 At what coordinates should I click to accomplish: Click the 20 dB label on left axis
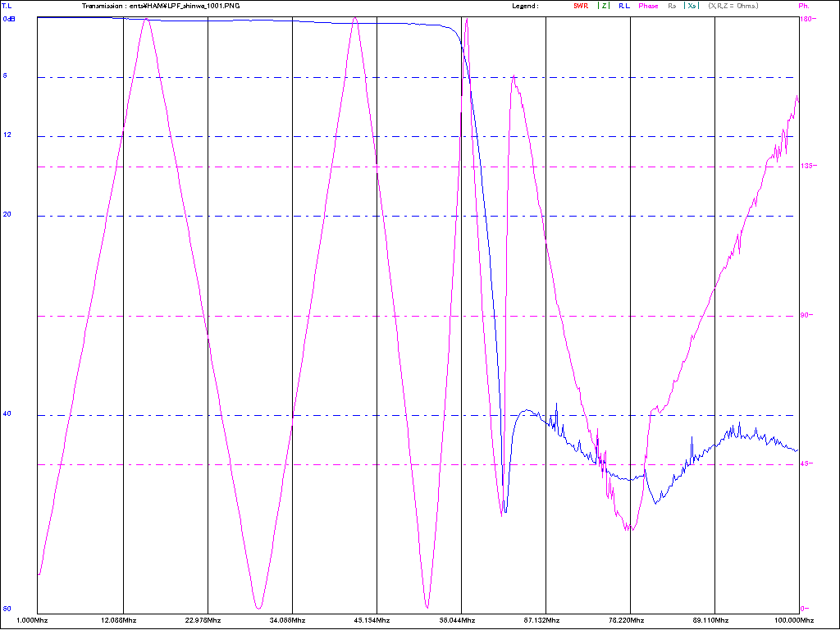pos(7,215)
